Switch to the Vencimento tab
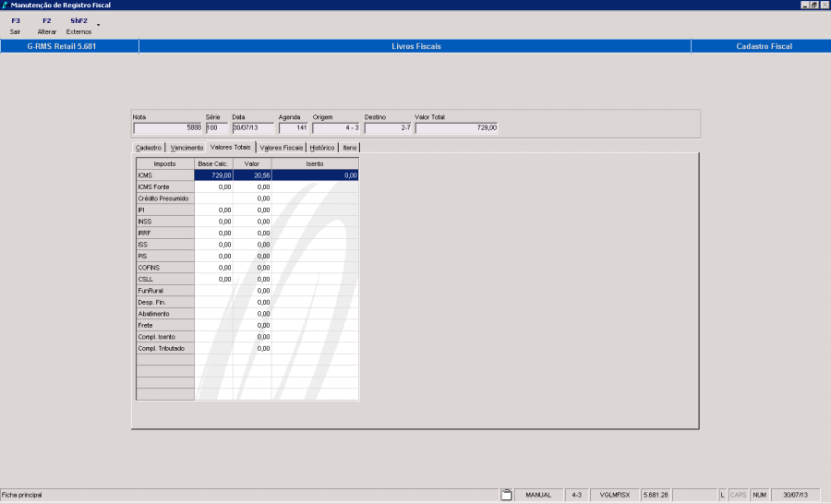The image size is (831, 504). coord(187,148)
